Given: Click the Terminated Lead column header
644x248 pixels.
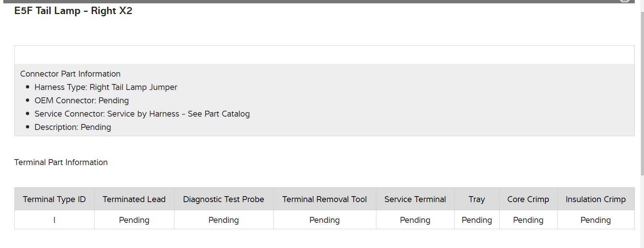Looking at the screenshot, I should tap(134, 199).
